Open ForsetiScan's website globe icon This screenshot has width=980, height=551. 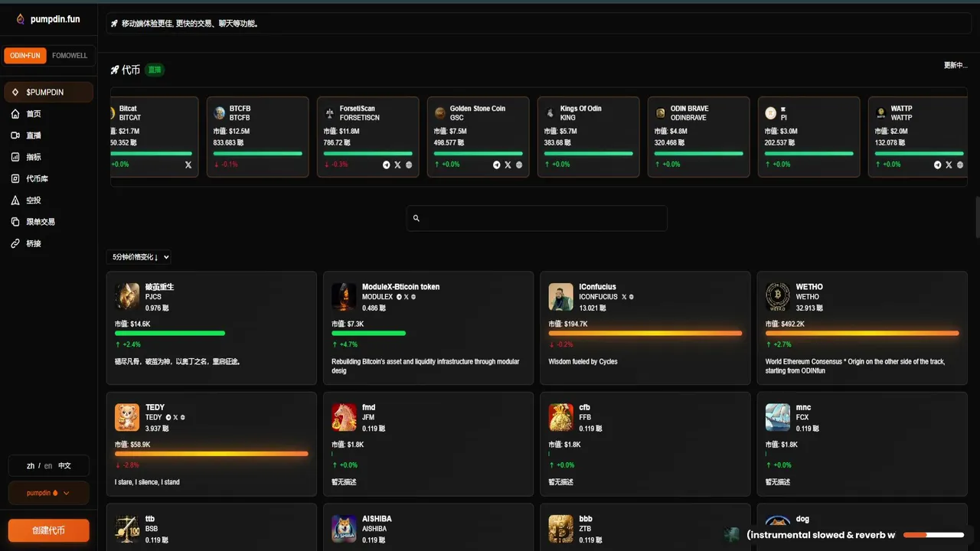click(x=409, y=165)
